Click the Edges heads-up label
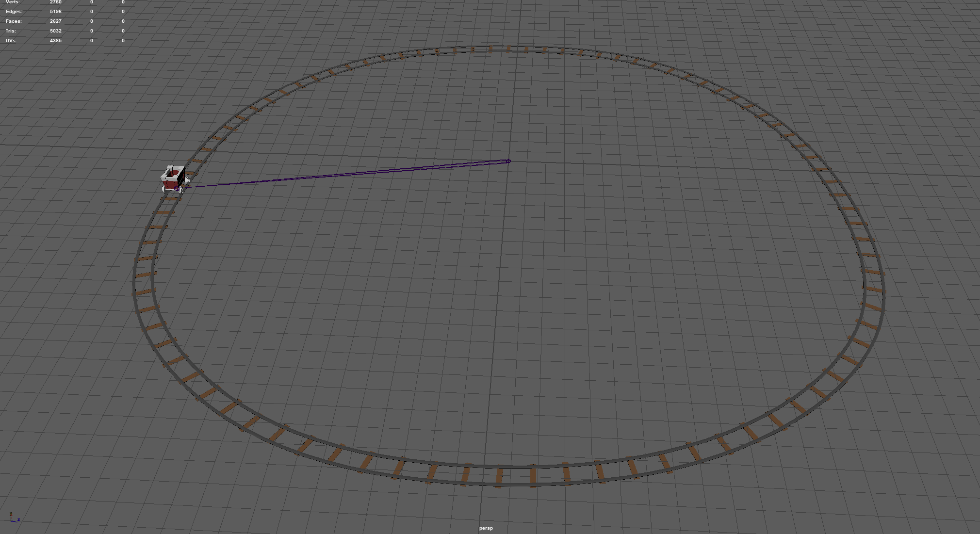Viewport: 980px width, 534px height. pos(14,12)
